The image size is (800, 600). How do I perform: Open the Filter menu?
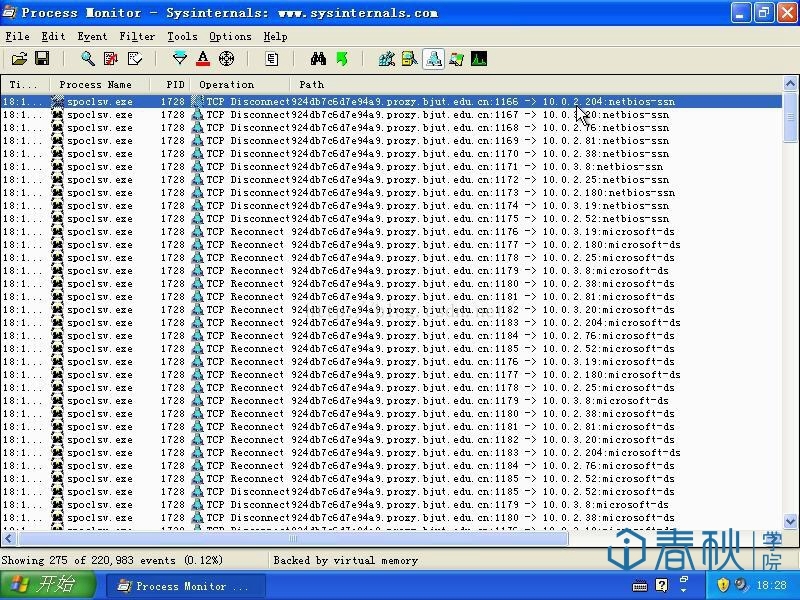137,36
